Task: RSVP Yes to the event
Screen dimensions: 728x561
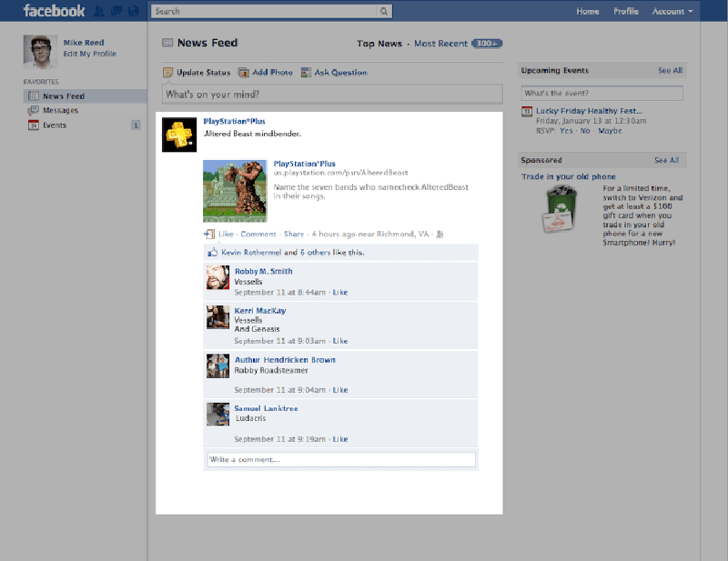Action: pos(566,131)
